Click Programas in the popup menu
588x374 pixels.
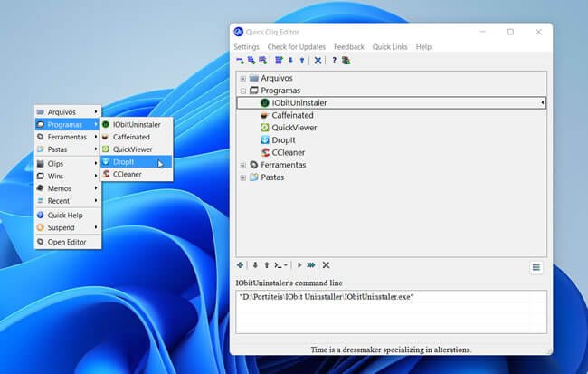click(x=68, y=124)
